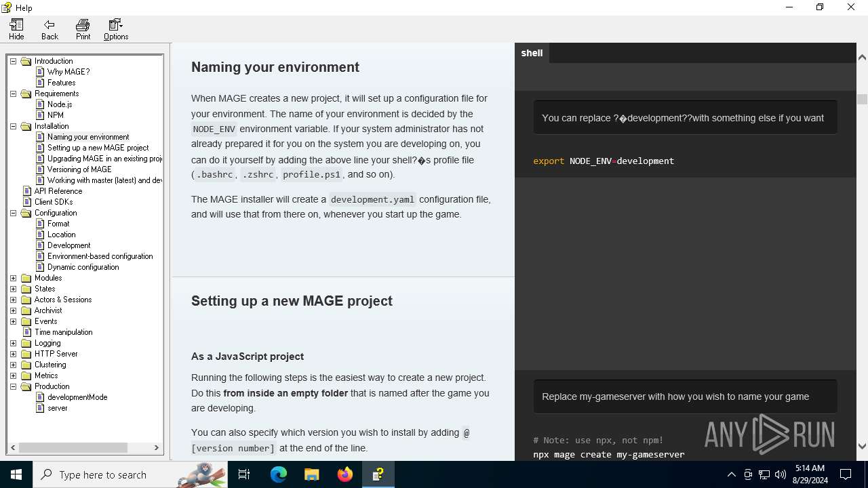This screenshot has width=868, height=488.
Task: Open the Why MAGE? topic
Action: click(68, 72)
